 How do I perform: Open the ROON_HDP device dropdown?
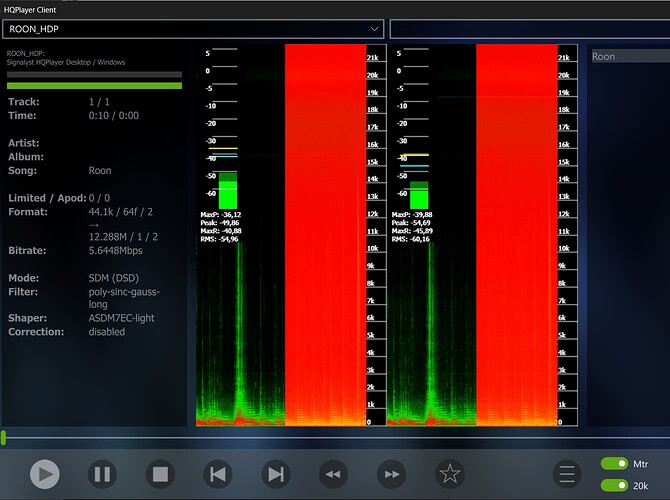[x=193, y=29]
